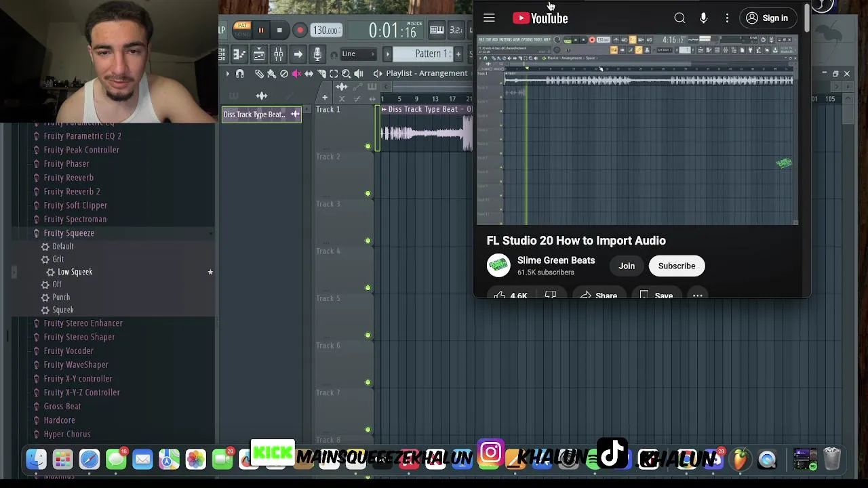Open Finder from the dock

click(37, 460)
